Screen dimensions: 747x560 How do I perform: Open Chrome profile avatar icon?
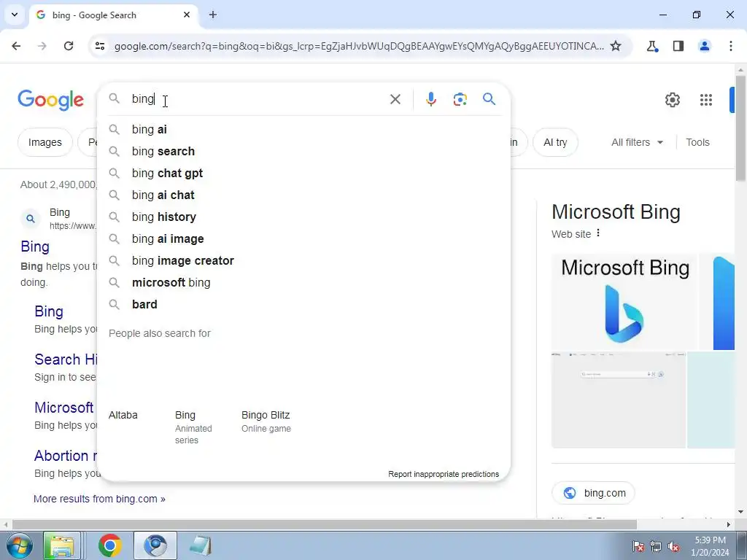tap(704, 46)
